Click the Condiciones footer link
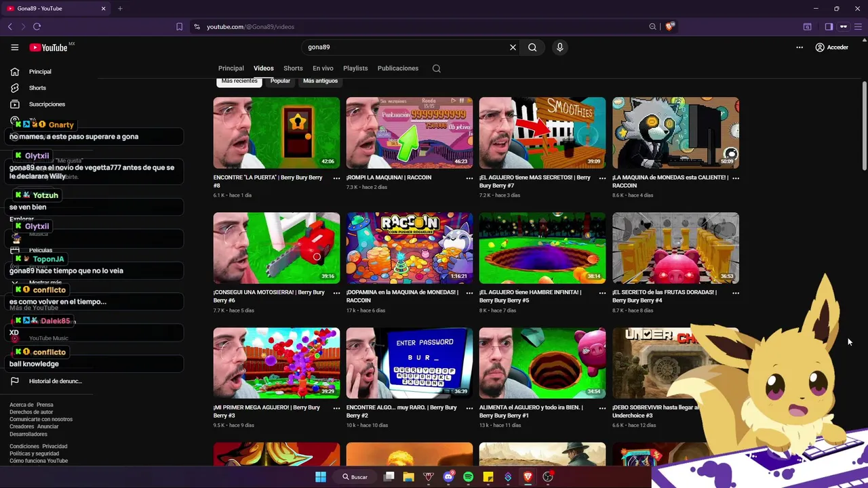Image resolution: width=868 pixels, height=488 pixels. point(23,447)
